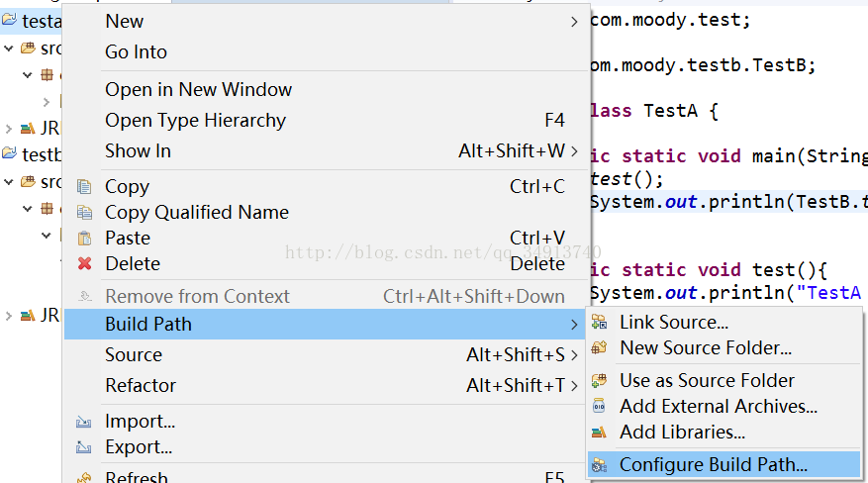Image resolution: width=868 pixels, height=483 pixels.
Task: Select New Source Folder... in submenu
Action: click(724, 348)
